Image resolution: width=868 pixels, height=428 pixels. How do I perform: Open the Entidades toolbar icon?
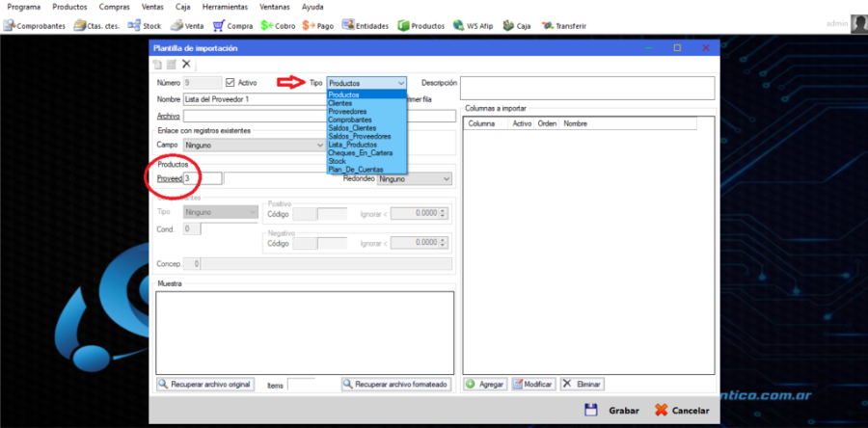tap(348, 25)
